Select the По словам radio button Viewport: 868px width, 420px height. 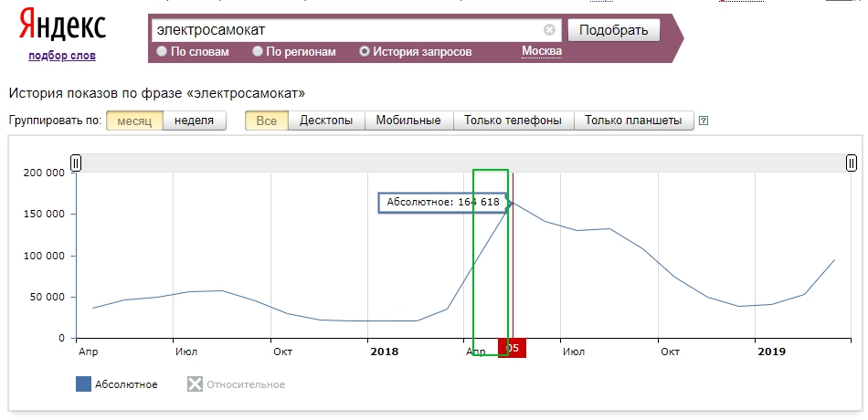tap(163, 52)
